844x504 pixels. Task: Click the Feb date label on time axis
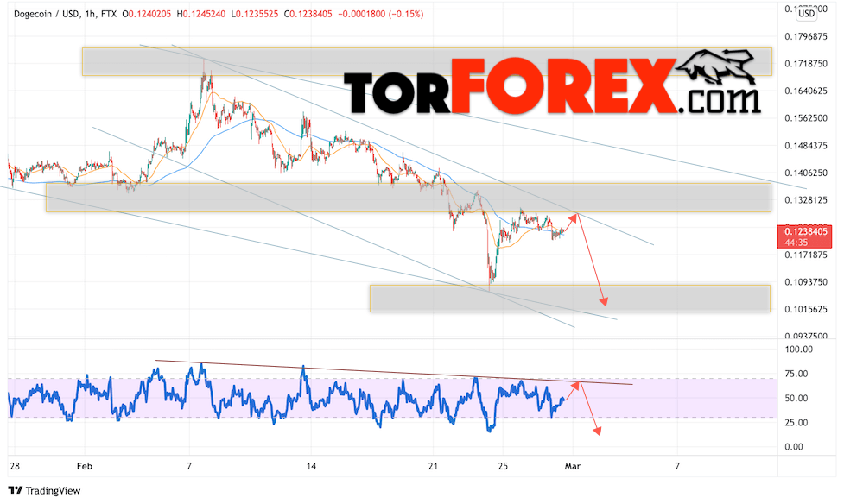pyautogui.click(x=85, y=466)
